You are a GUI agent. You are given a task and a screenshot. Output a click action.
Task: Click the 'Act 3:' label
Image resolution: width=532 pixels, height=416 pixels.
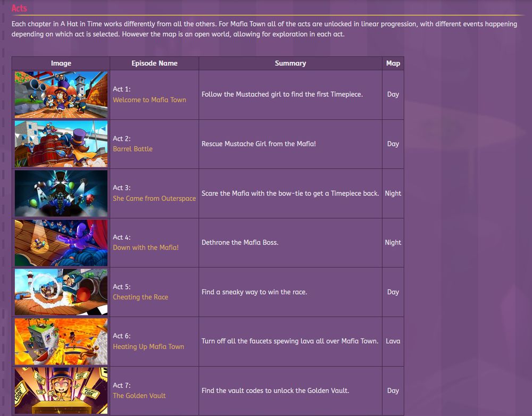pos(122,188)
